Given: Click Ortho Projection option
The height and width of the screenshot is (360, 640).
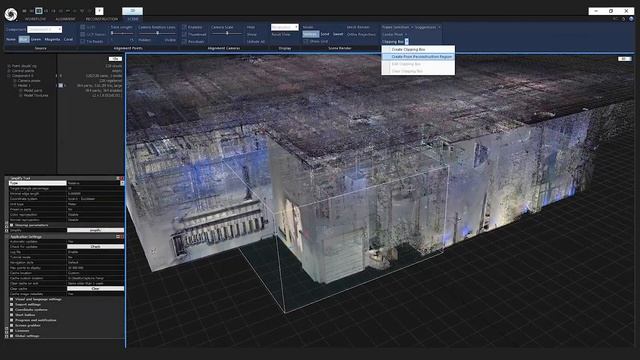Looking at the screenshot, I should [361, 34].
